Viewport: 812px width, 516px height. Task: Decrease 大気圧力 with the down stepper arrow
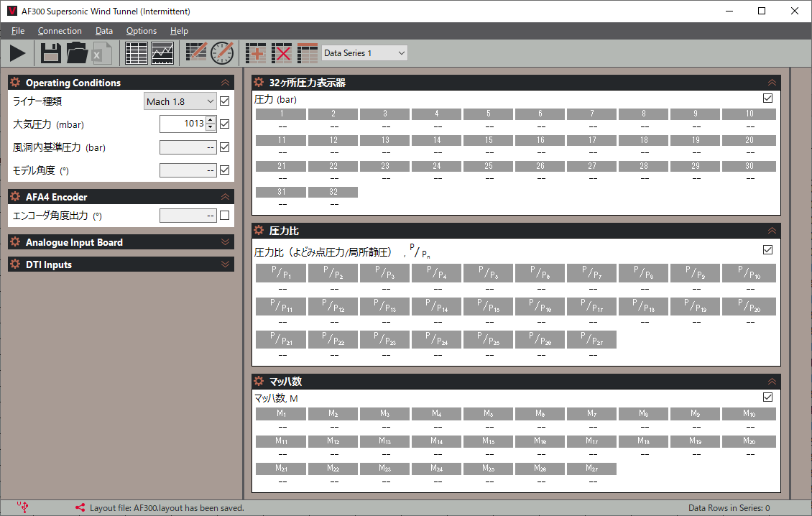point(211,127)
